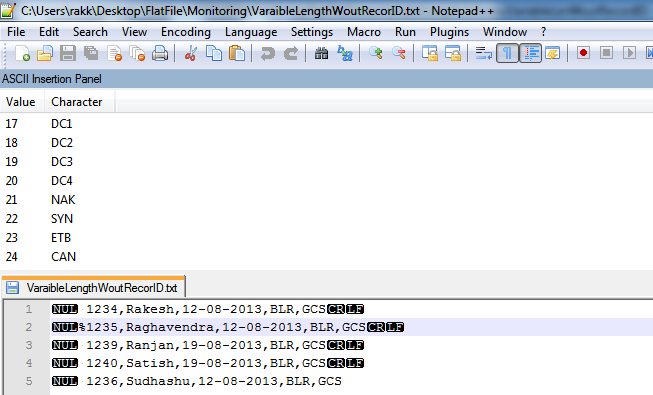Click the New file toolbar icon
This screenshot has width=653, height=395.
tap(22, 53)
